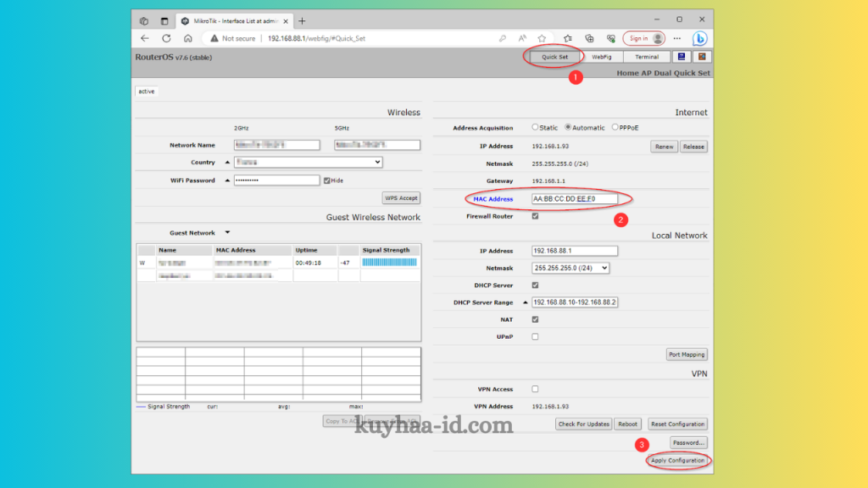This screenshot has height=488, width=868.
Task: Open saved password key icon
Action: pyautogui.click(x=502, y=39)
